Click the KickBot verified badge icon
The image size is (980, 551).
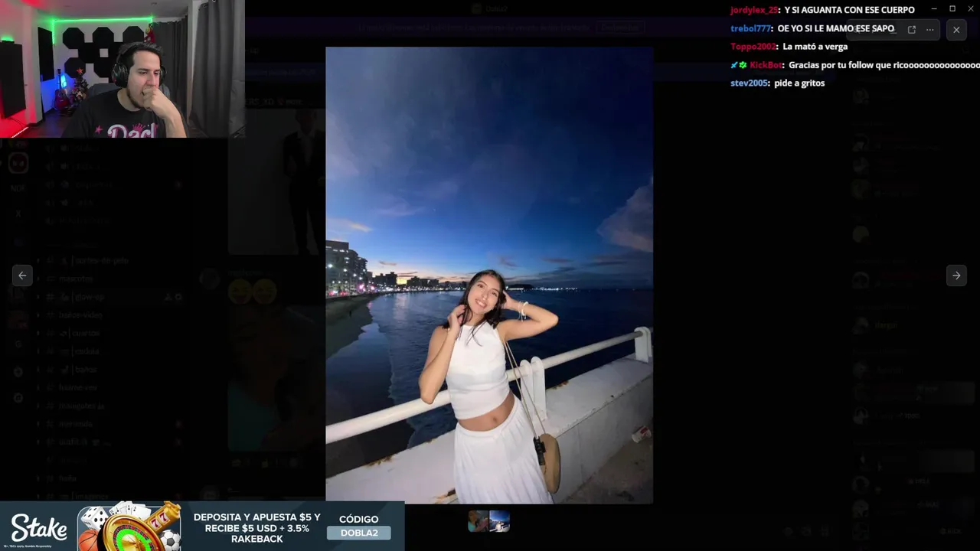[x=743, y=65]
